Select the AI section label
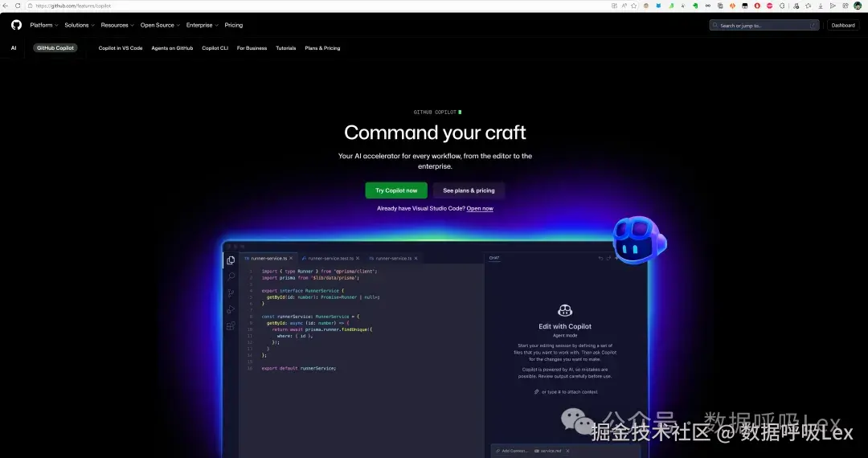This screenshot has width=868, height=458. (x=14, y=48)
